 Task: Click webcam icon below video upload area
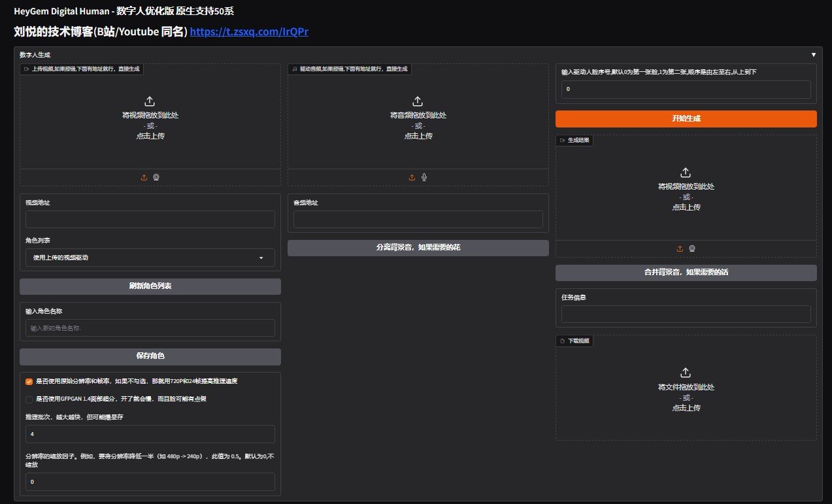click(x=156, y=177)
